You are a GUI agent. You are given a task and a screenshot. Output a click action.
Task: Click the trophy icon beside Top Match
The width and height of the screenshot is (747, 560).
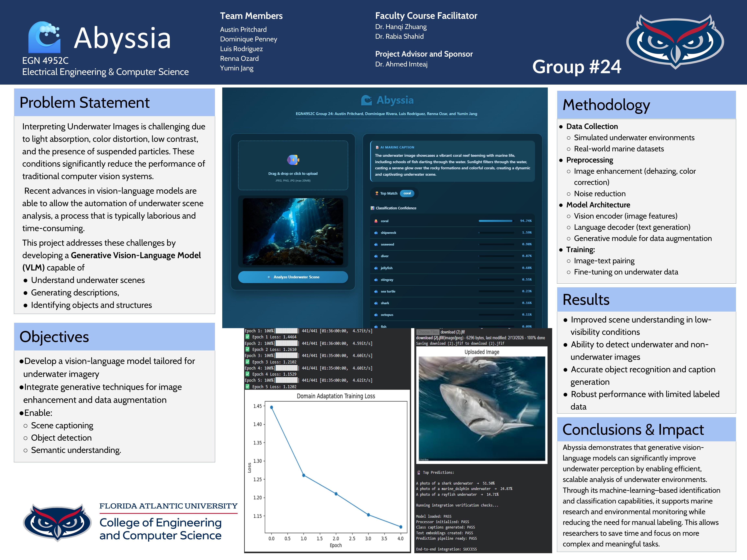coord(377,193)
